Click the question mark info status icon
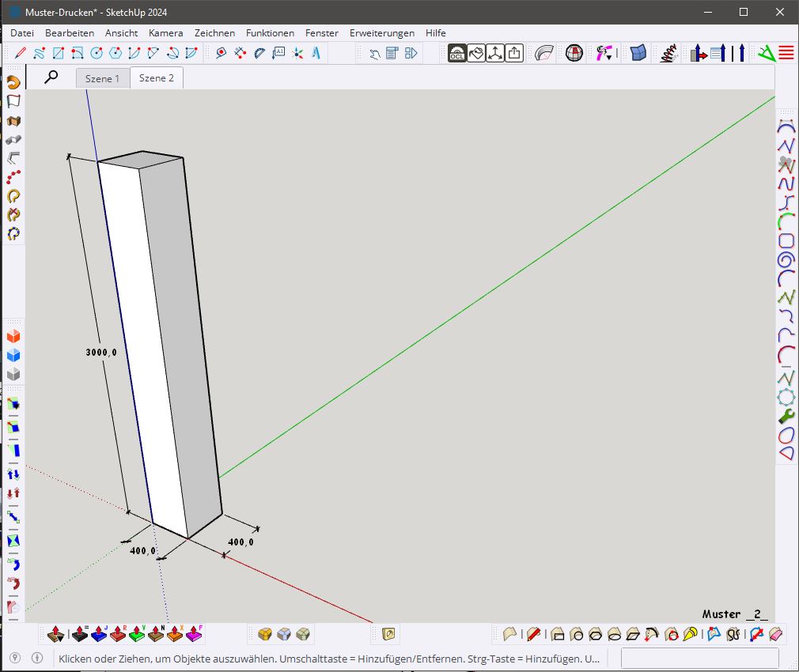The image size is (799, 672). click(x=36, y=658)
